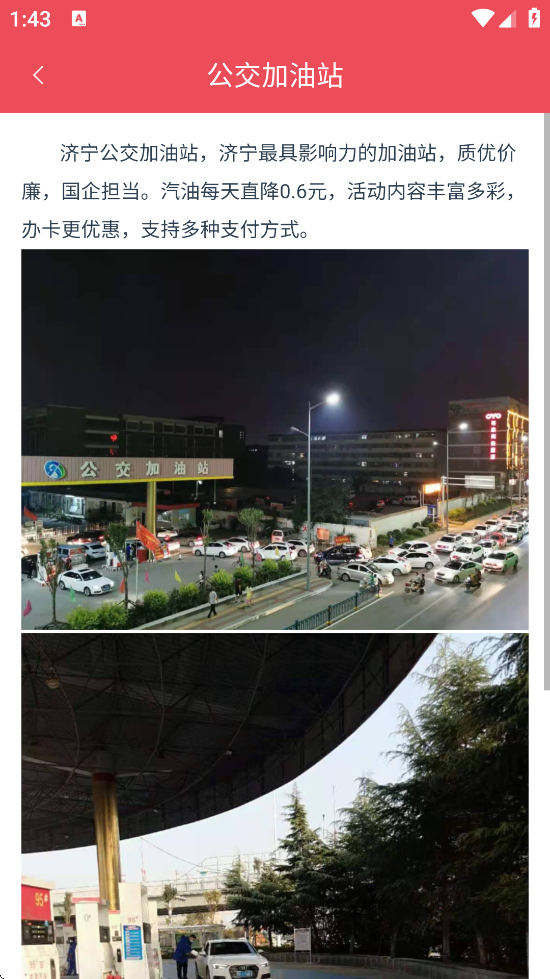The image size is (550, 979).
Task: Tap the red OYO neon sign in photo
Action: click(x=493, y=435)
